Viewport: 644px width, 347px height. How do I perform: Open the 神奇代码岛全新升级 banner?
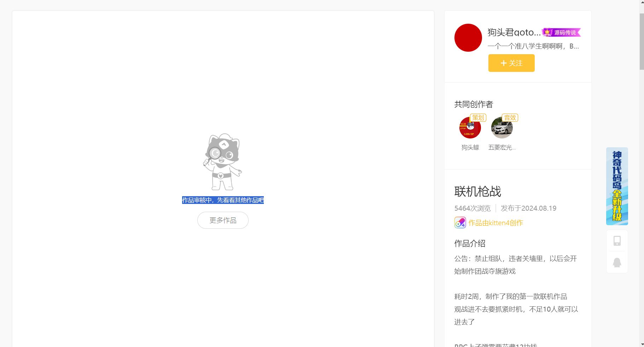(617, 186)
